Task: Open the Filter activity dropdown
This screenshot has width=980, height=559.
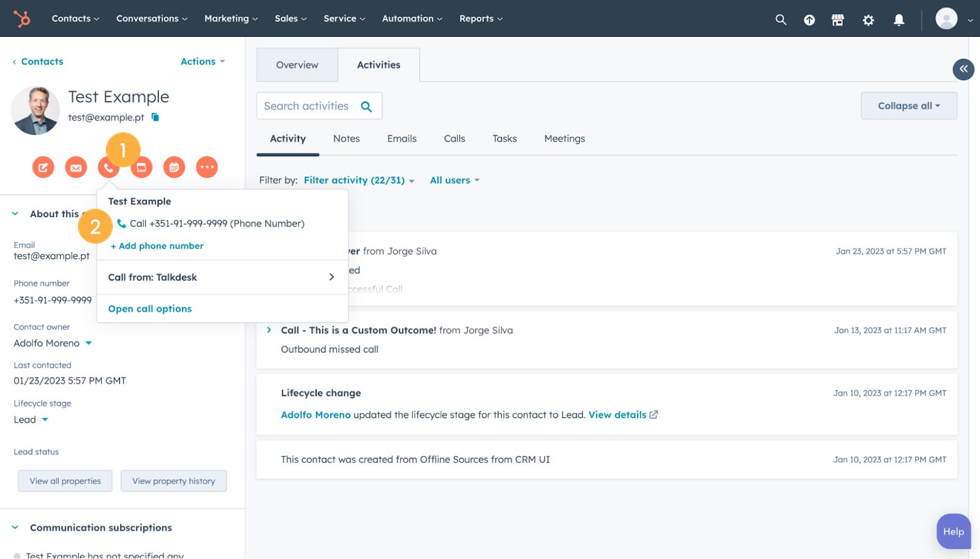Action: pos(358,180)
